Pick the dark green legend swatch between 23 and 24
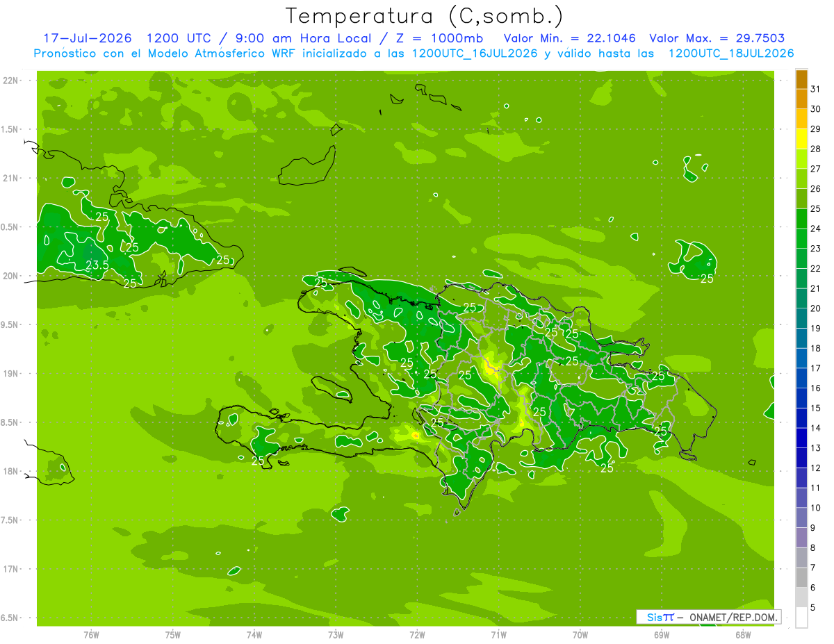The image size is (834, 644). click(801, 238)
